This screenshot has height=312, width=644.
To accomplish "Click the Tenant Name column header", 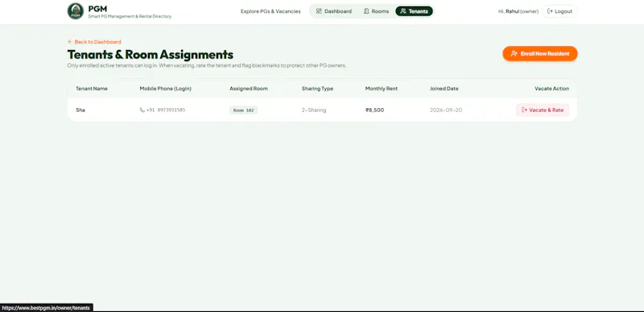I will [x=92, y=89].
